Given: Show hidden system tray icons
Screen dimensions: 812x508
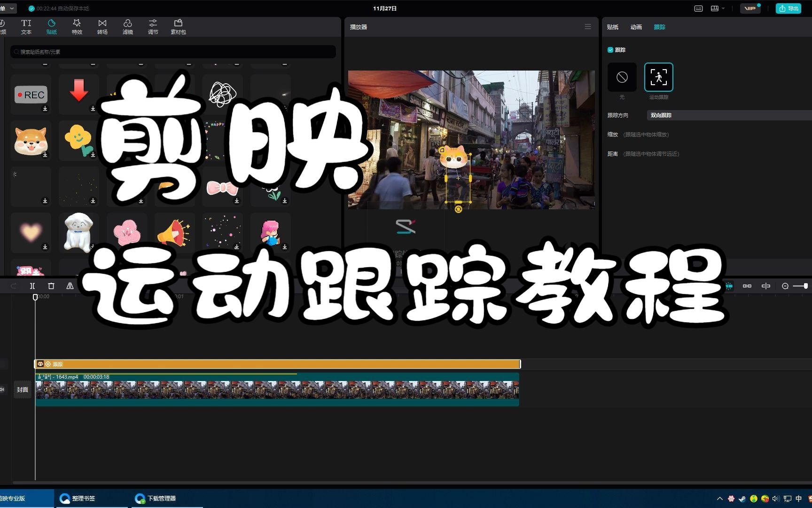Looking at the screenshot, I should click(720, 499).
